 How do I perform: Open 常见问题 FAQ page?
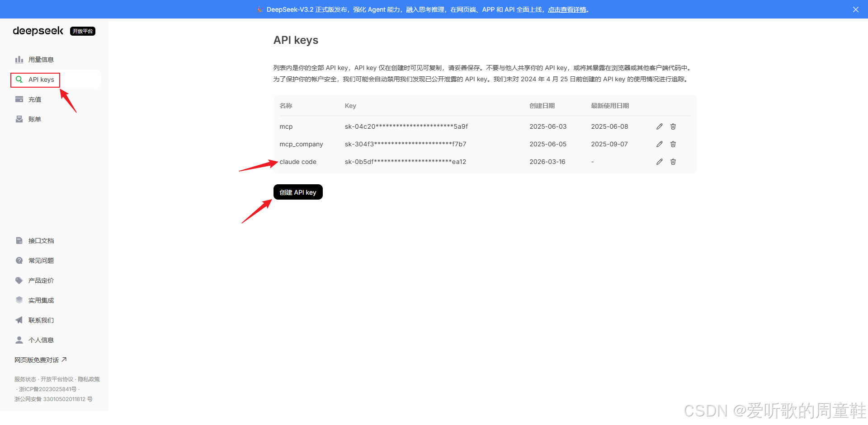click(x=41, y=261)
